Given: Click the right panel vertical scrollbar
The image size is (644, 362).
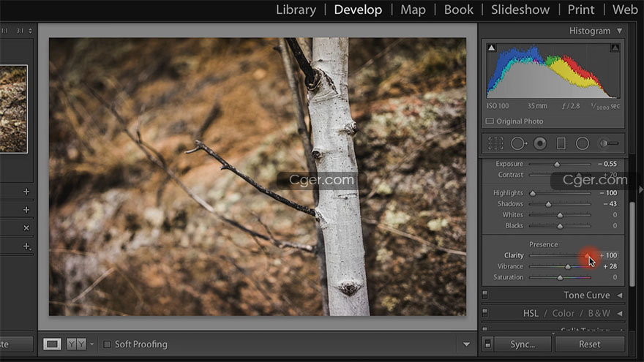Looking at the screenshot, I should tap(632, 244).
